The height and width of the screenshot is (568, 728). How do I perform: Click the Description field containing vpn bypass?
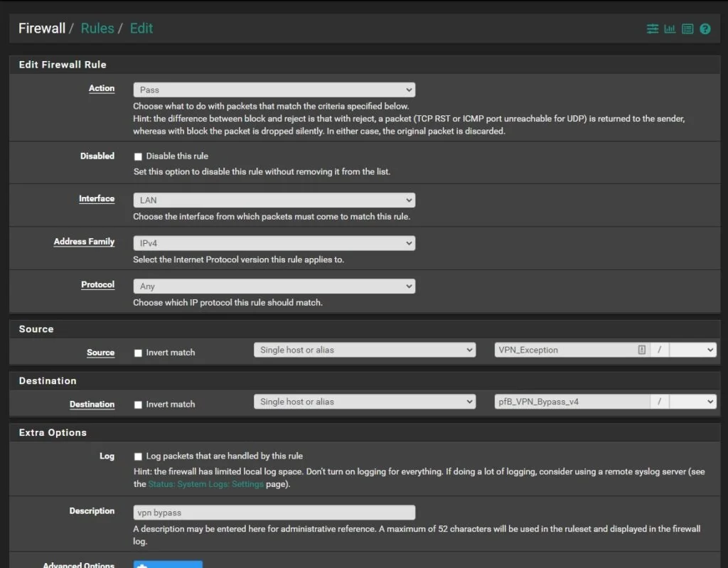pyautogui.click(x=274, y=513)
